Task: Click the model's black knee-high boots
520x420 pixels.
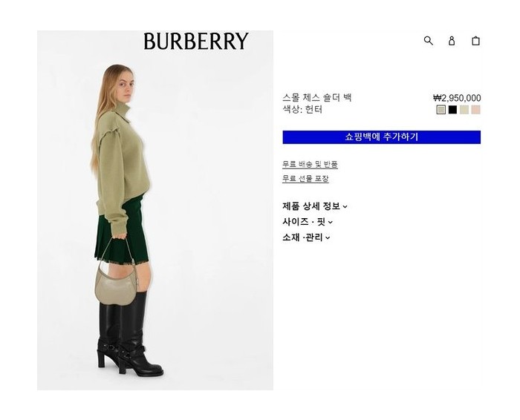Action: pos(129,335)
